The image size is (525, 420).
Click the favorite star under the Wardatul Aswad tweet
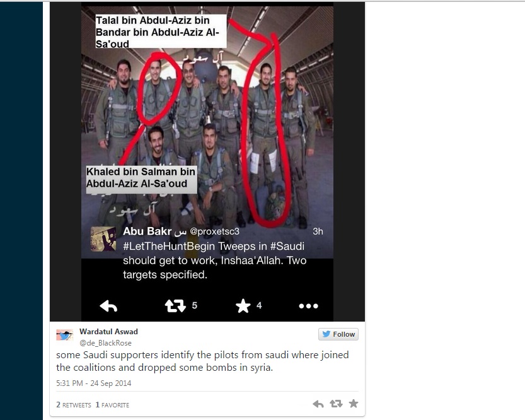coord(353,403)
